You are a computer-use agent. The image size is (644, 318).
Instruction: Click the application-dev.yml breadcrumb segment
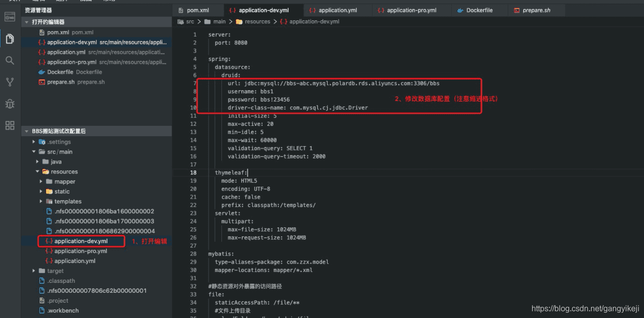click(x=314, y=22)
